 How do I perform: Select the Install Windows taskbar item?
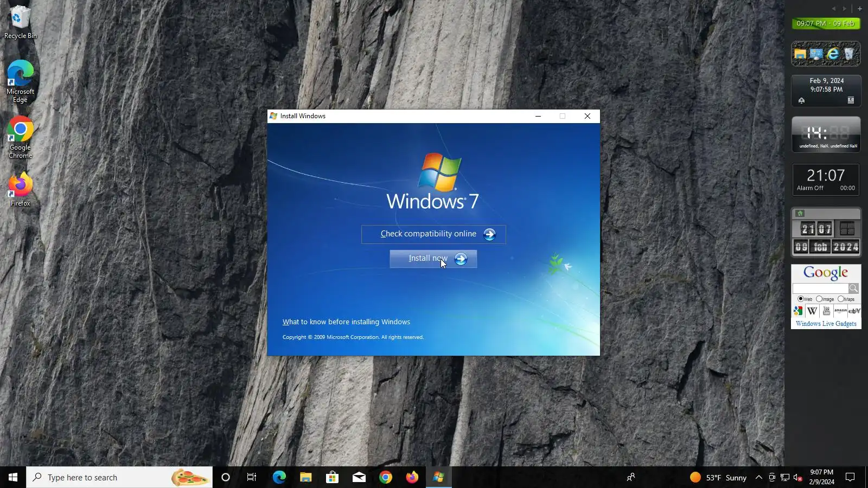[438, 477]
